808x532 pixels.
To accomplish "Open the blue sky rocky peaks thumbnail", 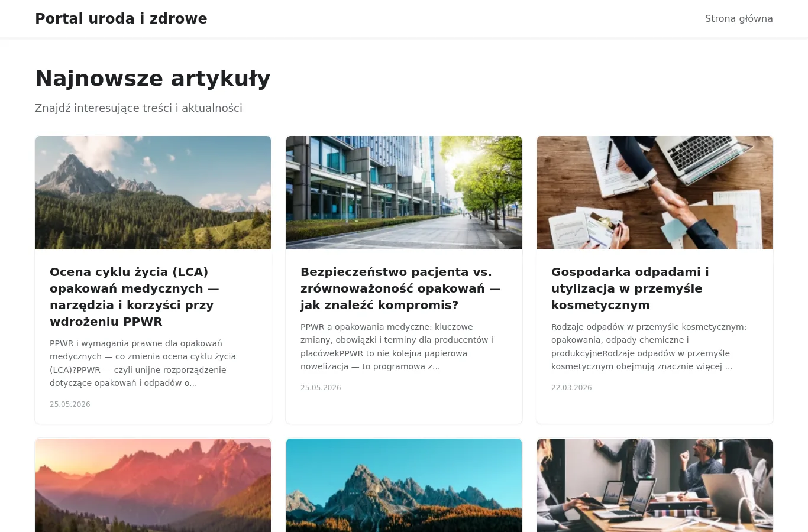I will pyautogui.click(x=404, y=485).
